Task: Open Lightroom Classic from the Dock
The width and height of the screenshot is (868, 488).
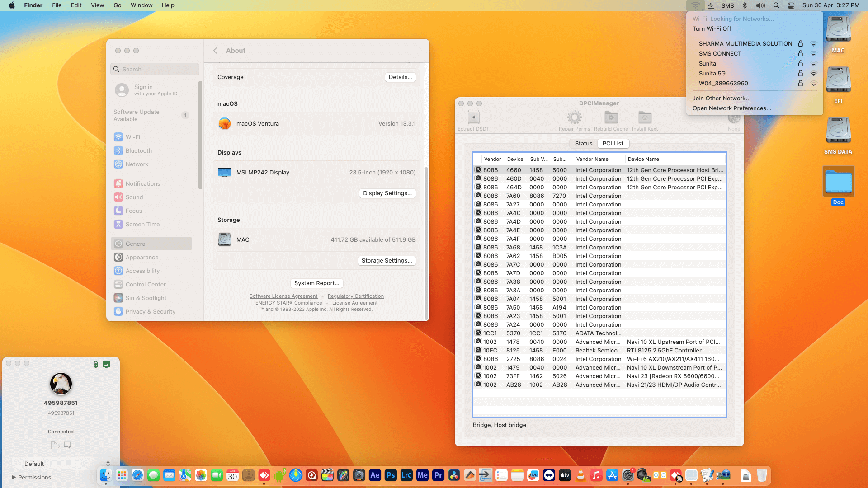Action: click(407, 475)
